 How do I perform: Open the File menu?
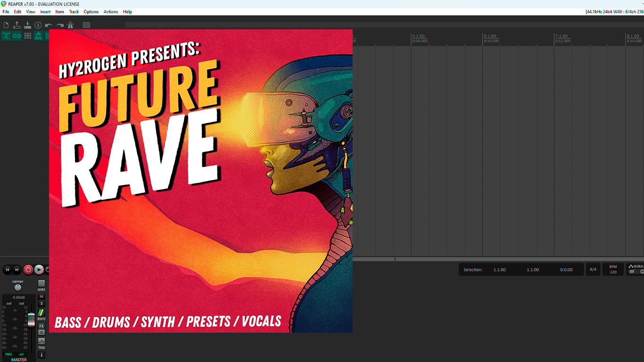point(6,12)
